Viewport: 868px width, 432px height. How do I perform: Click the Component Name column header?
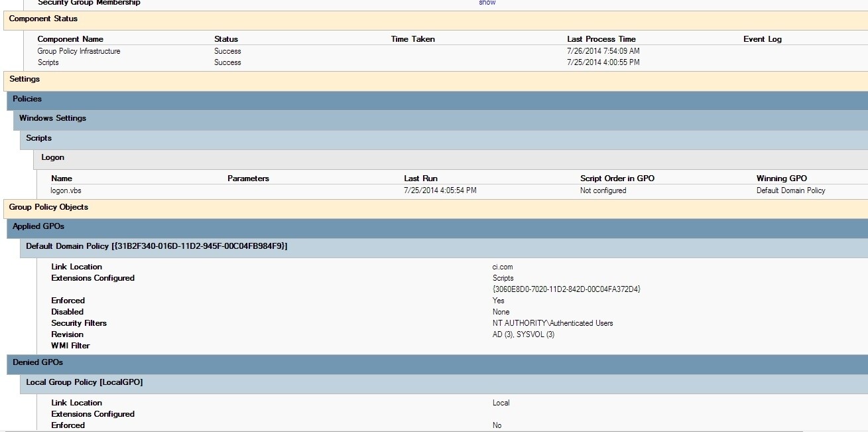click(70, 38)
